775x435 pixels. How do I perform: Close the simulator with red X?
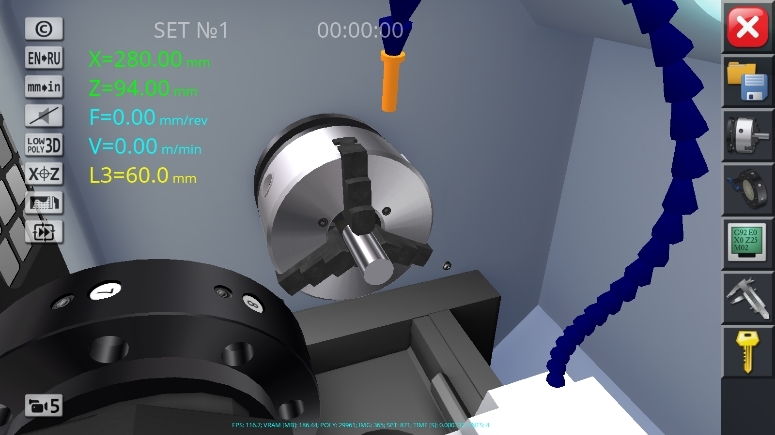[x=747, y=28]
